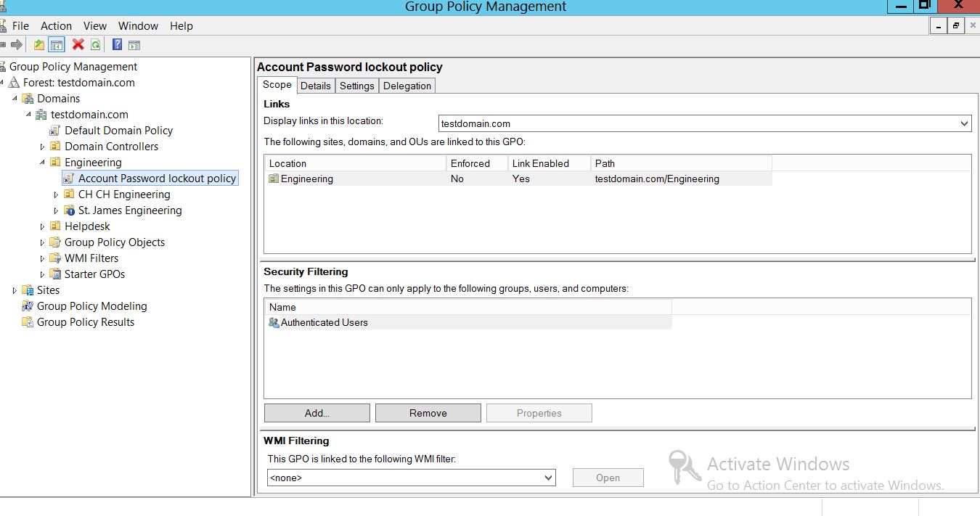This screenshot has height=516, width=980.
Task: Click the Forward arrow toolbar icon
Action: pos(17,45)
